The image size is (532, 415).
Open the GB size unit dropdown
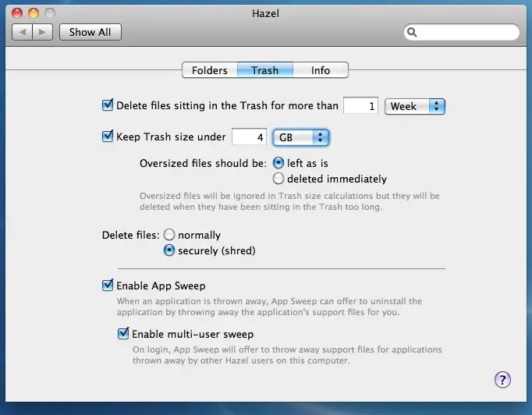(x=301, y=137)
